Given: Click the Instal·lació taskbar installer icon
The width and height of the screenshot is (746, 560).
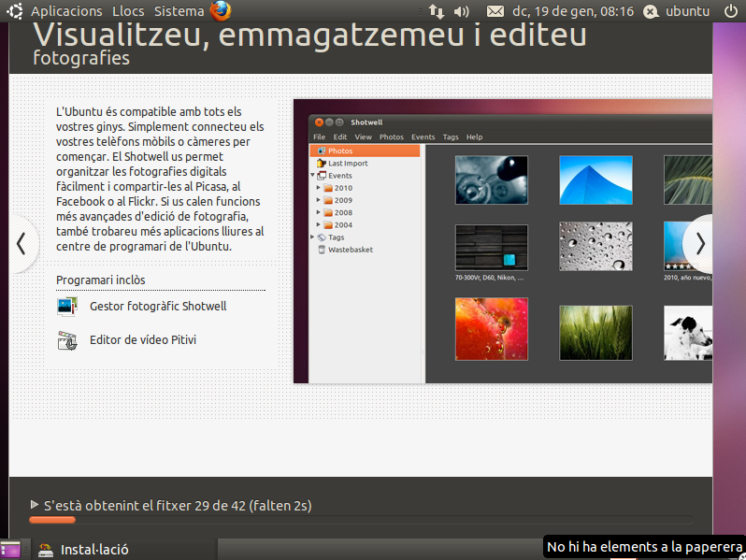Looking at the screenshot, I should (46, 550).
